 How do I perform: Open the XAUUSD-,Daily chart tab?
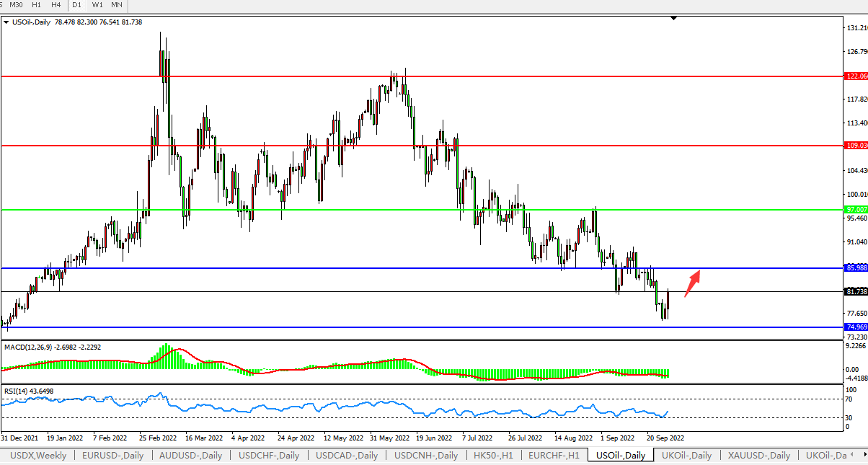(x=759, y=456)
